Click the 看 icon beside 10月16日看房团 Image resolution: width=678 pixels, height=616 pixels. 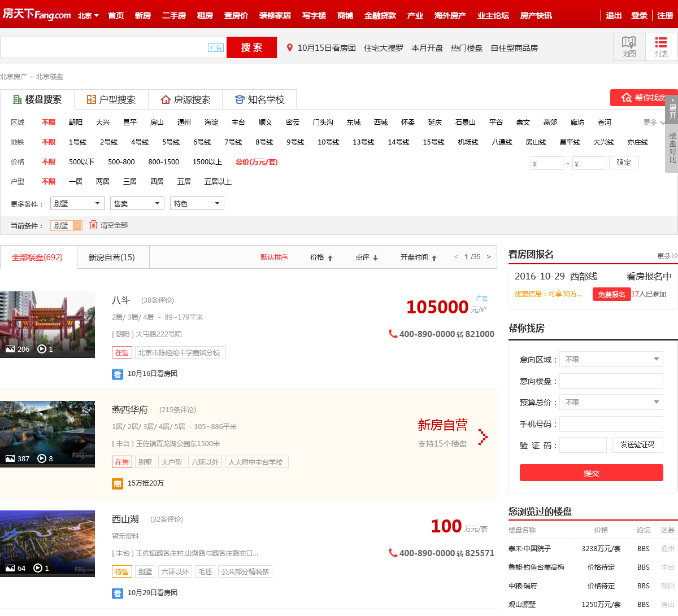tap(117, 374)
